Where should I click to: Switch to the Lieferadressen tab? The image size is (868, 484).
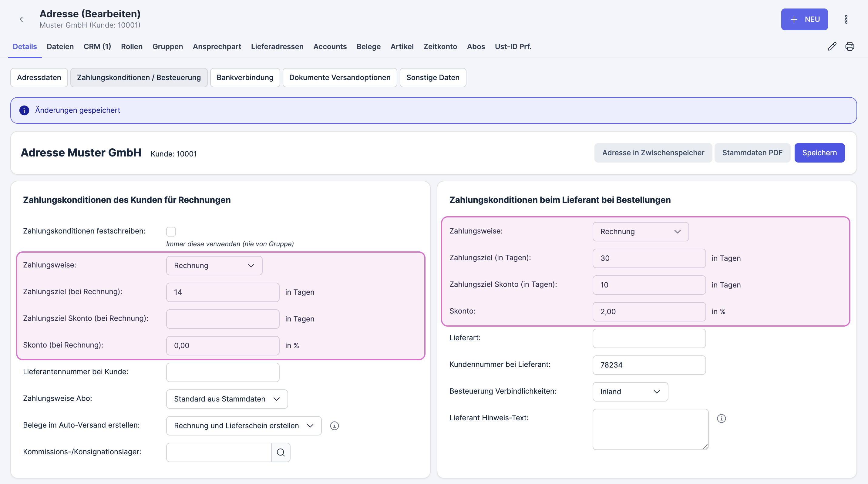click(x=277, y=46)
